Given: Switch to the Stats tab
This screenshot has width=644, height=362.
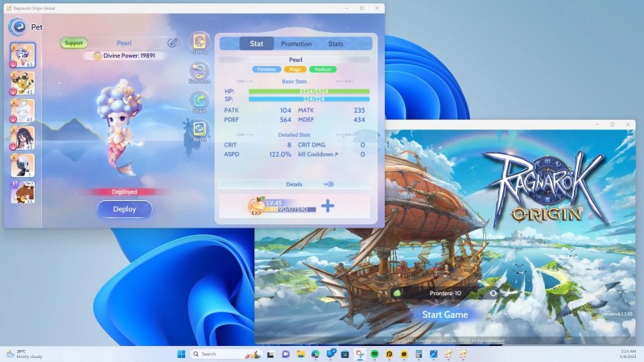Looking at the screenshot, I should point(336,43).
